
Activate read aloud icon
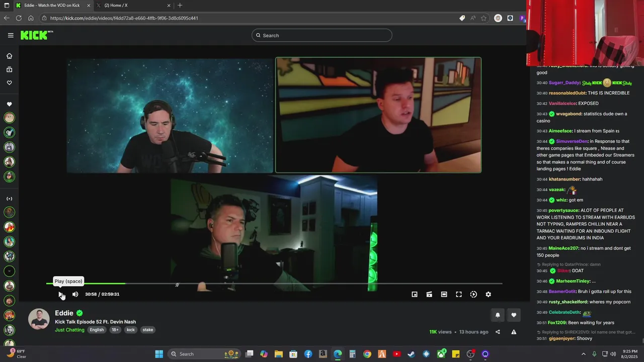point(473,18)
